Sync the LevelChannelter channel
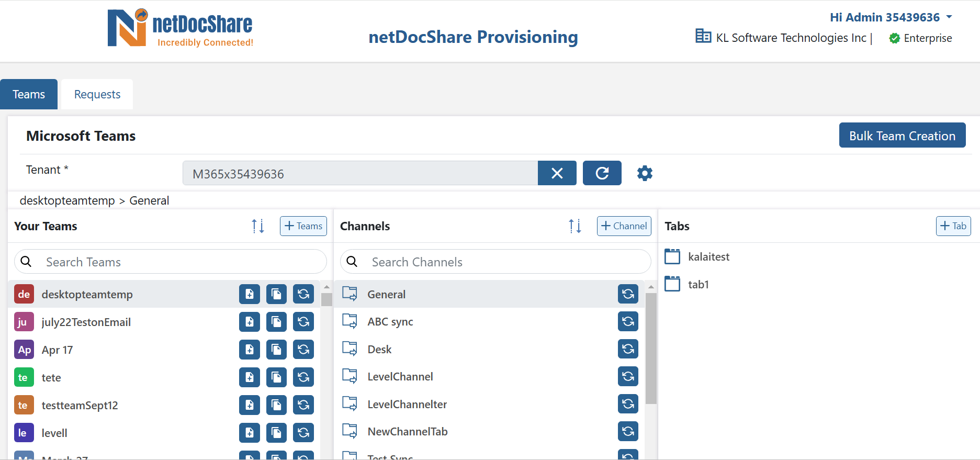This screenshot has width=980, height=460. point(628,404)
